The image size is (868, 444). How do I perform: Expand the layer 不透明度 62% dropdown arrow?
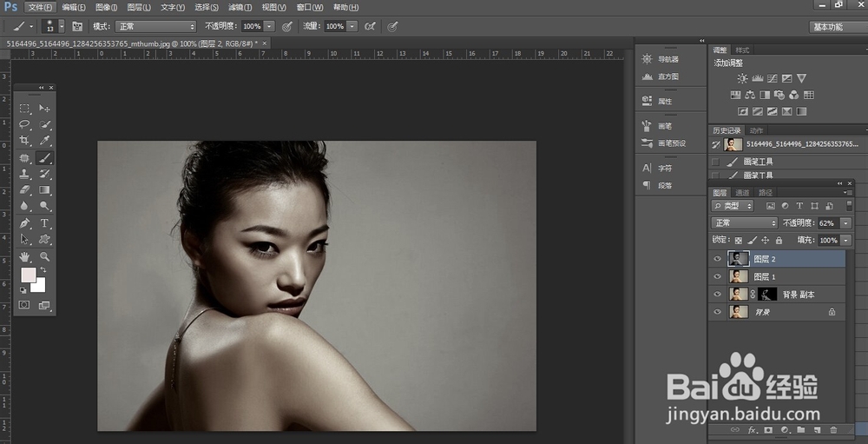click(x=845, y=223)
